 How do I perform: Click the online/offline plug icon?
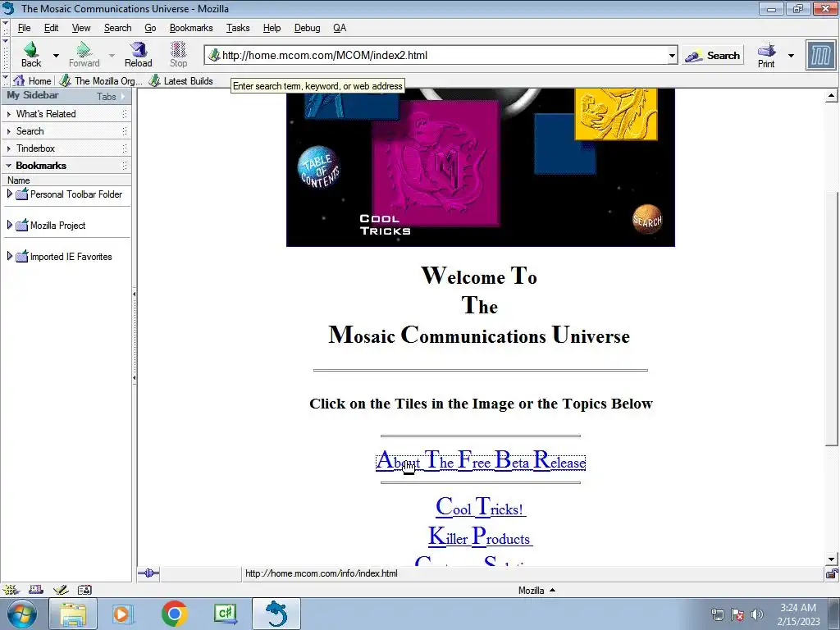coord(148,573)
